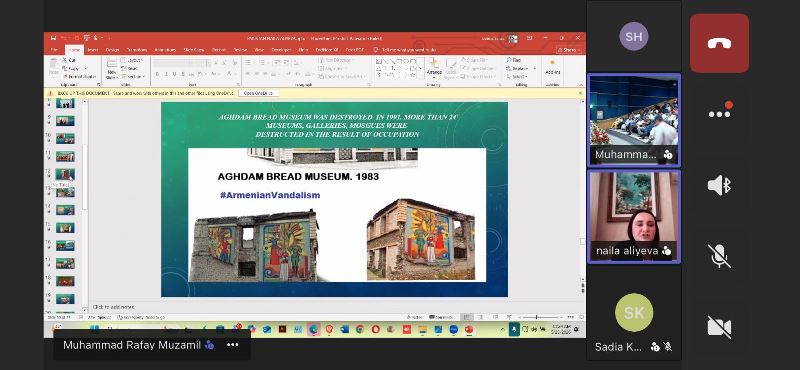
Task: Click the AGHDAM BREAD MUSEUM. 1983 caption
Action: click(x=298, y=177)
